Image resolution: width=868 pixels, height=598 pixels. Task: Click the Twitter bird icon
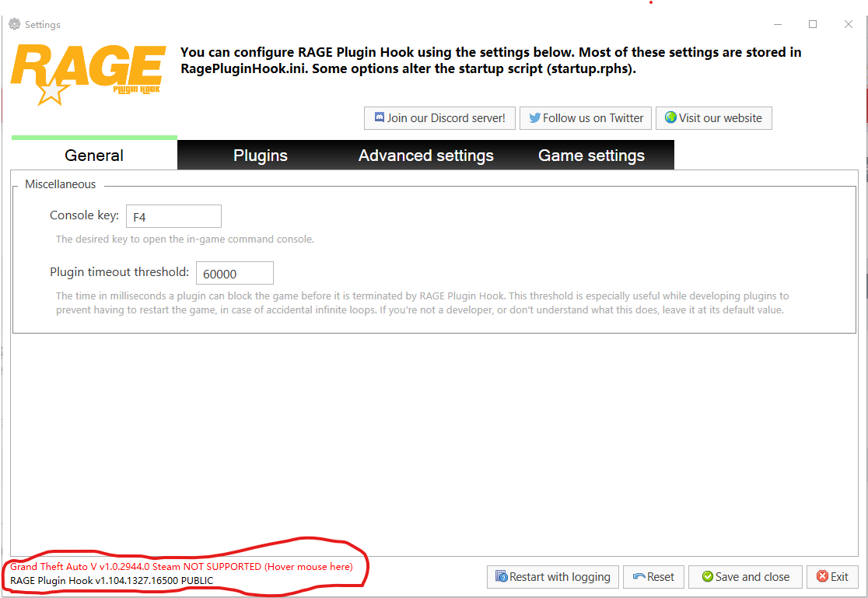535,118
